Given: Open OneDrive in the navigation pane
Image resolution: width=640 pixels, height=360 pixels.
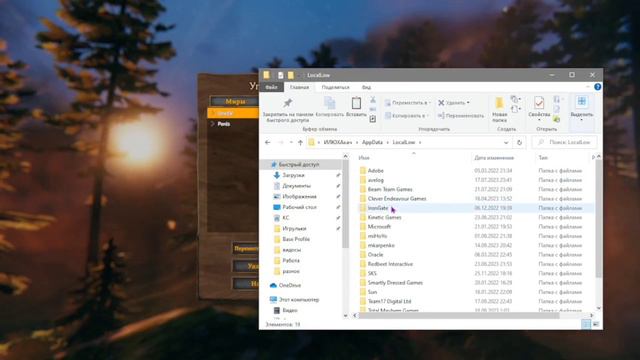Looking at the screenshot, I should click(289, 285).
